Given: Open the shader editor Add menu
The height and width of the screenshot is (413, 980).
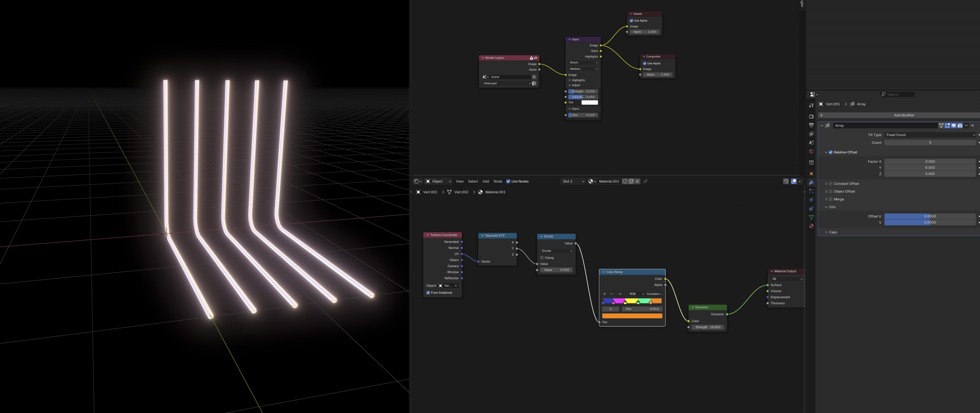Looking at the screenshot, I should click(x=486, y=181).
